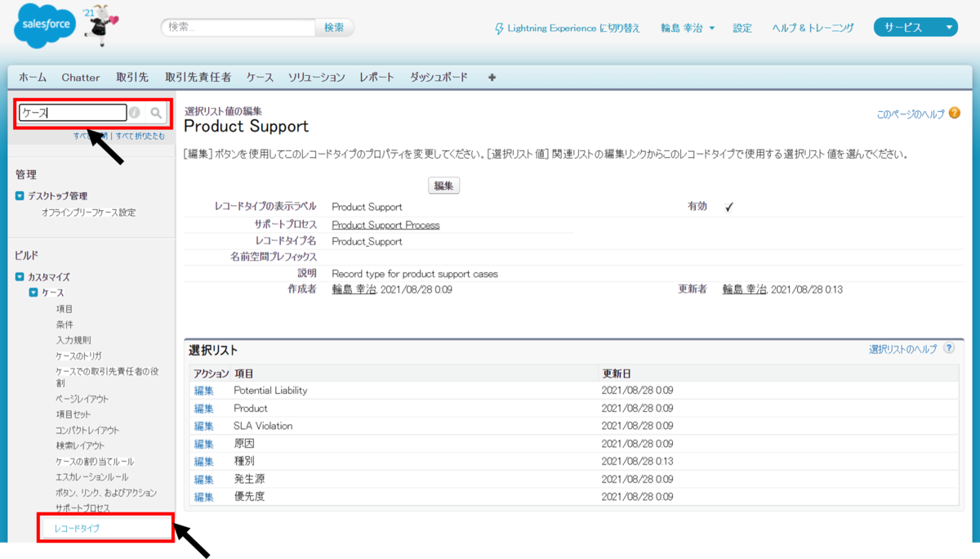The width and height of the screenshot is (980, 559).
Task: Collapse the カスタマイズ tree node
Action: point(20,277)
